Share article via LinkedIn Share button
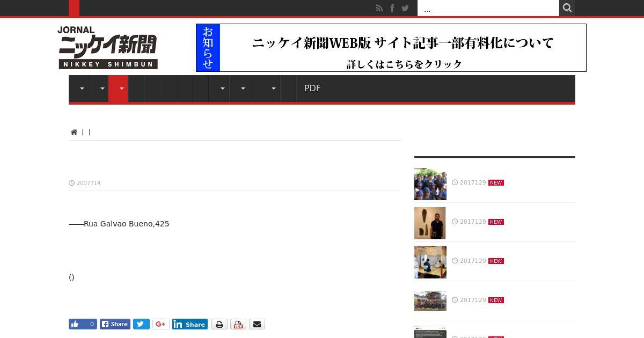 tap(190, 324)
